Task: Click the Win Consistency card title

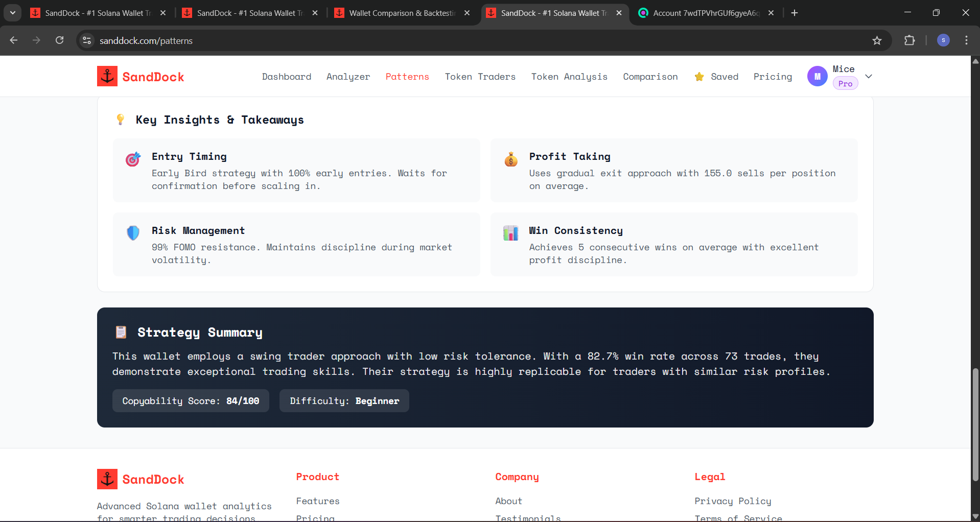Action: click(x=576, y=231)
